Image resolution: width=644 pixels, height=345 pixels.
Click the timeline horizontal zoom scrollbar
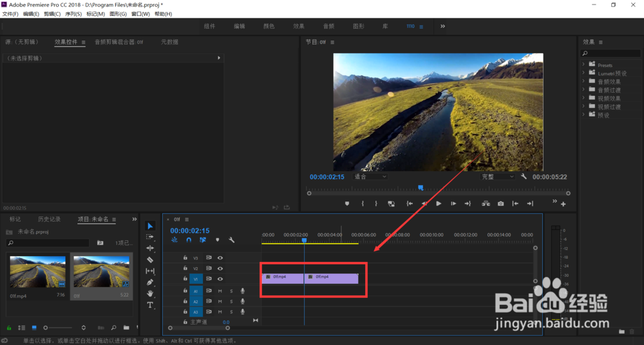point(199,328)
